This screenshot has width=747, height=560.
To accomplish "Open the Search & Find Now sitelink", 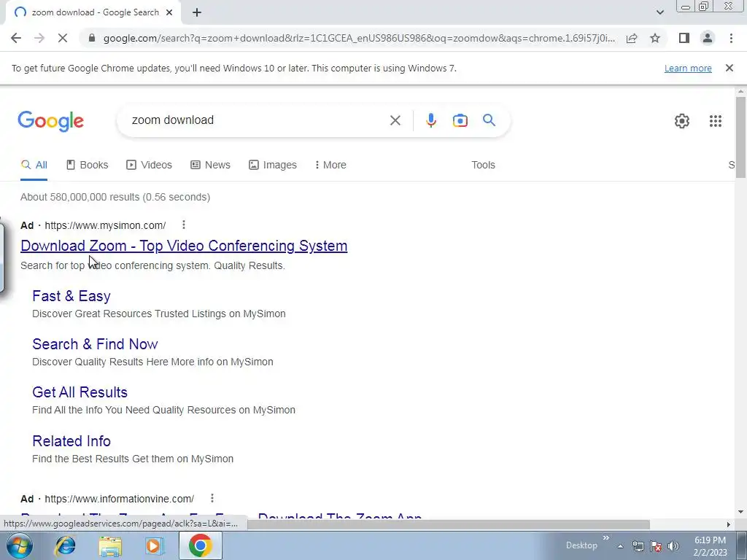I will click(x=95, y=344).
